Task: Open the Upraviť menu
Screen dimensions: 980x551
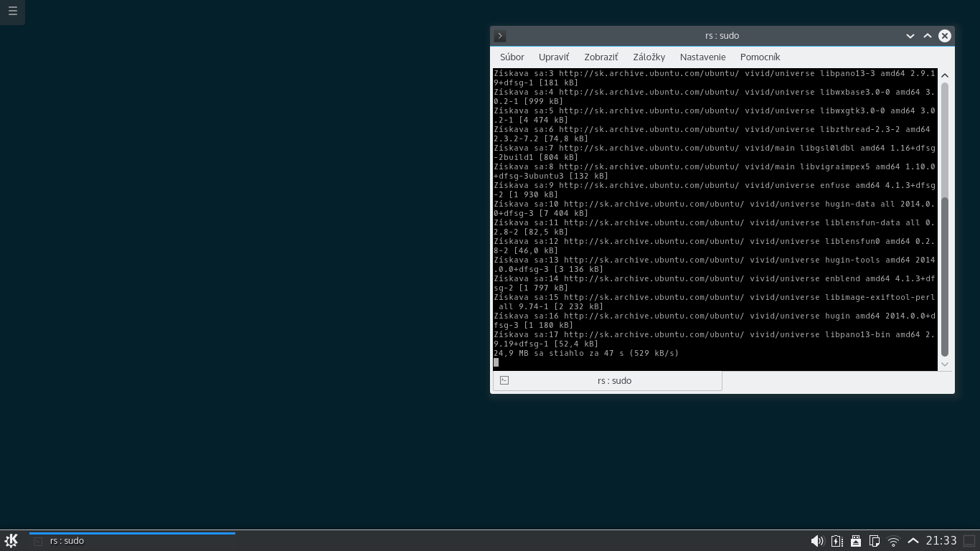Action: (554, 57)
